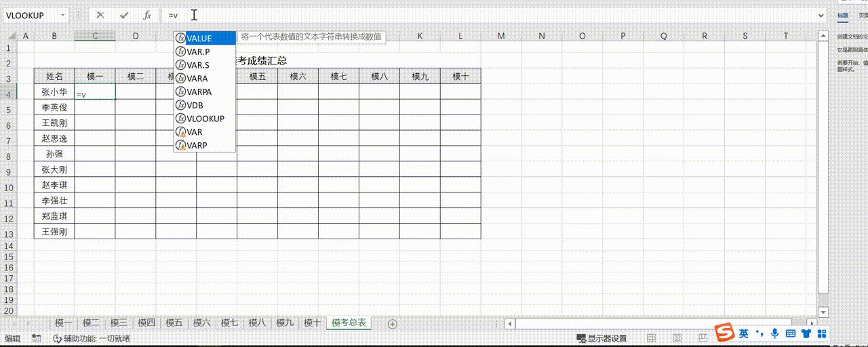Open the Sogou soft keyboard icon
Viewport: 868px width, 347px height.
[791, 333]
